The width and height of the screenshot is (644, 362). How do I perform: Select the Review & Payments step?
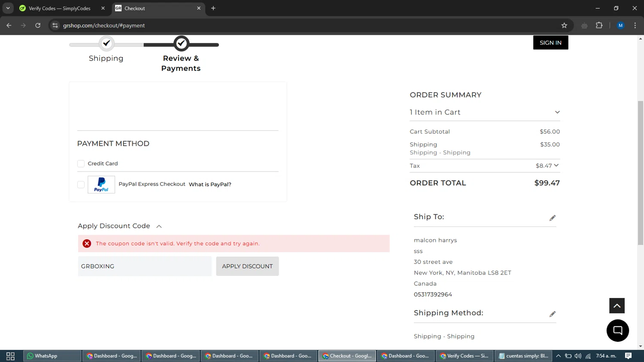(x=181, y=54)
